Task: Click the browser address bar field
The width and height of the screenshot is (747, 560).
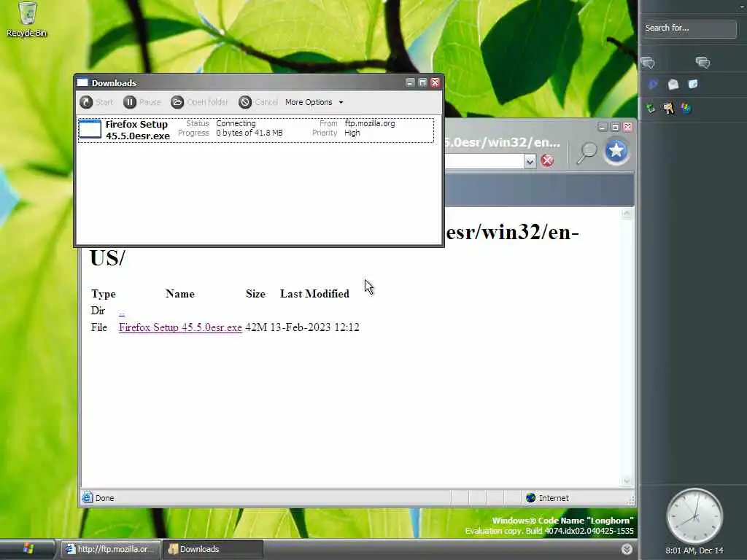Action: [x=484, y=162]
